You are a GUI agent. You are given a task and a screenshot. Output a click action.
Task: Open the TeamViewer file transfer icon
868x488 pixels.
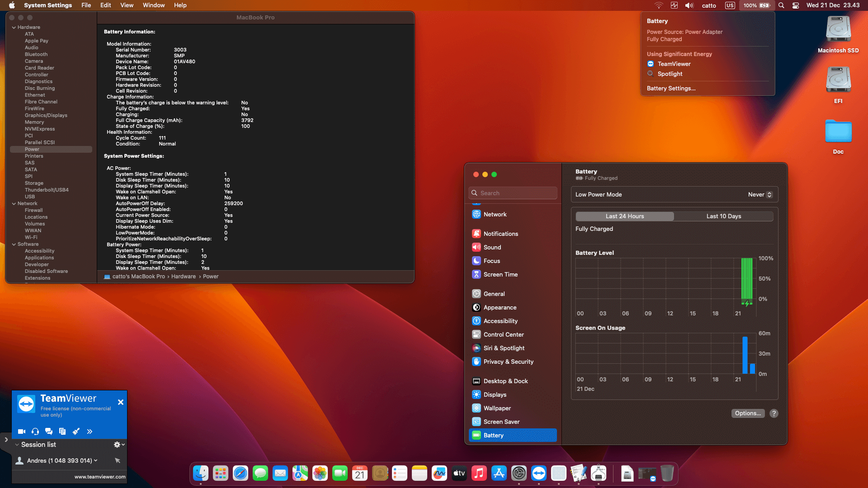point(62,432)
